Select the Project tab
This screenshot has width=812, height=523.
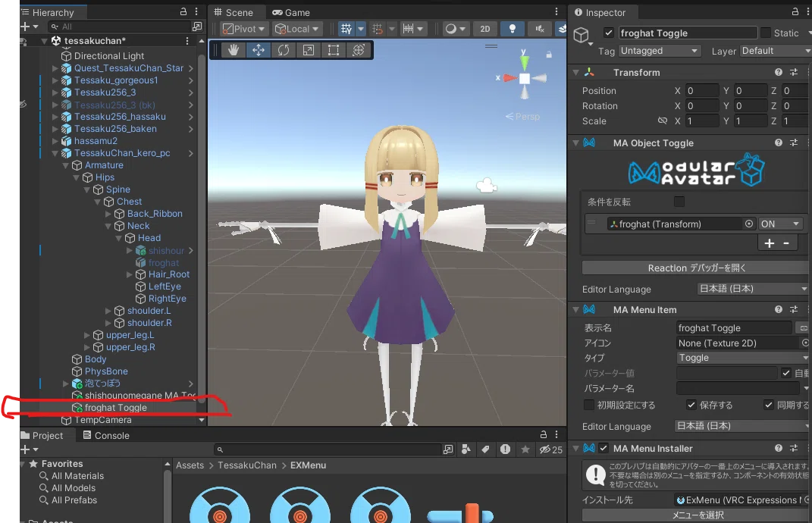click(42, 436)
